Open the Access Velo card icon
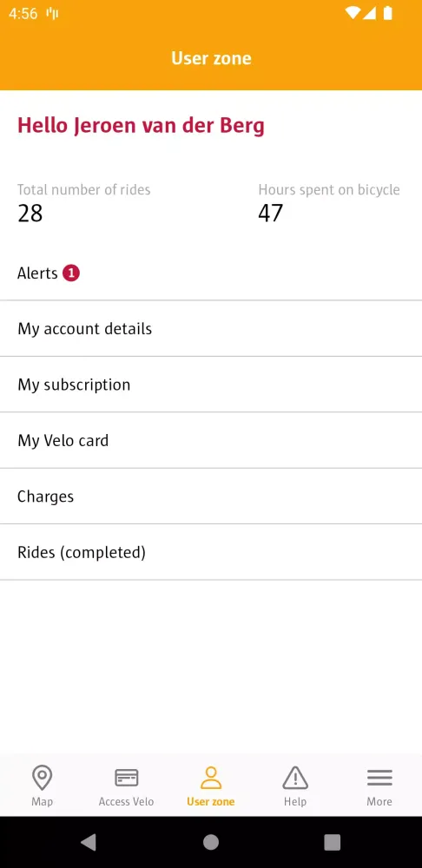 (x=126, y=777)
